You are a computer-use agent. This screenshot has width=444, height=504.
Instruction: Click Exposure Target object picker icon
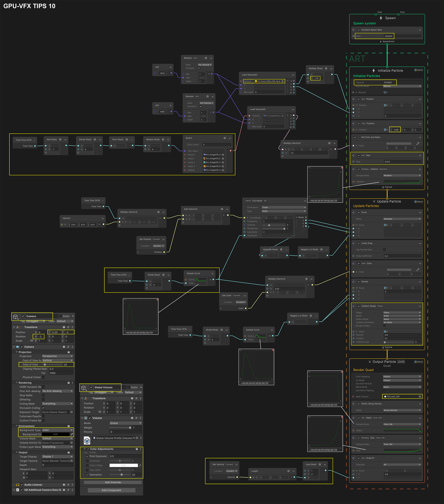click(71, 412)
